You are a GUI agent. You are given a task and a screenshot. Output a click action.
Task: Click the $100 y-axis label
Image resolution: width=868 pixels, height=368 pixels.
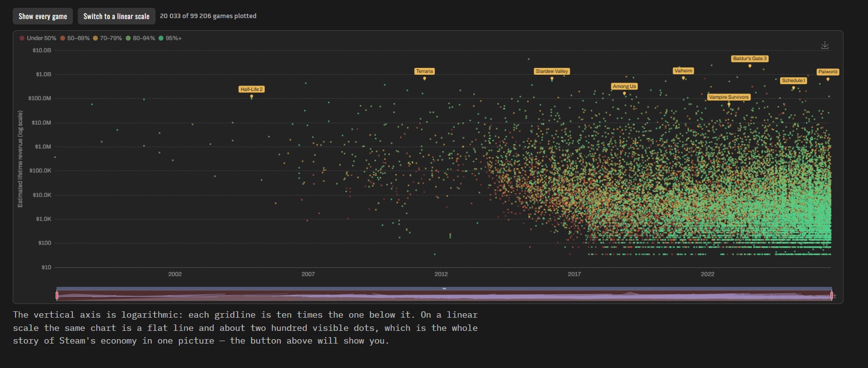[x=45, y=243]
